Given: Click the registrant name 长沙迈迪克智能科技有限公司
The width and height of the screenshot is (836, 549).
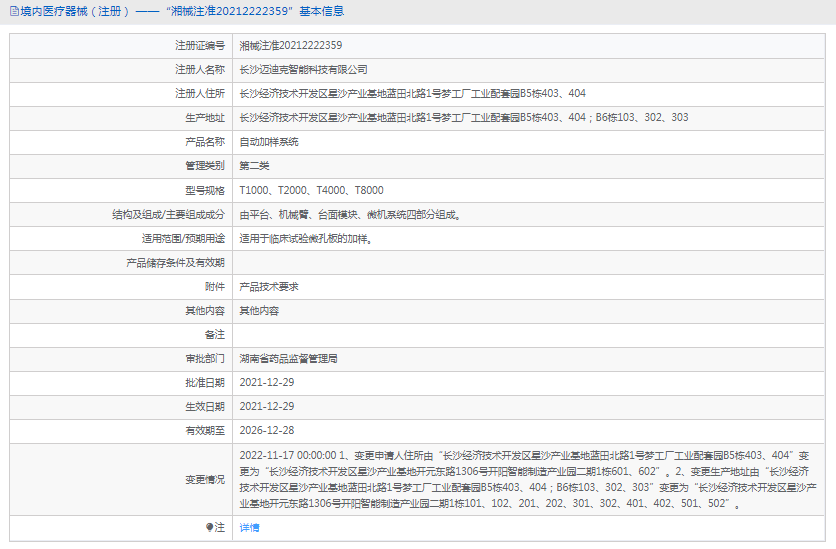Looking at the screenshot, I should coord(303,70).
